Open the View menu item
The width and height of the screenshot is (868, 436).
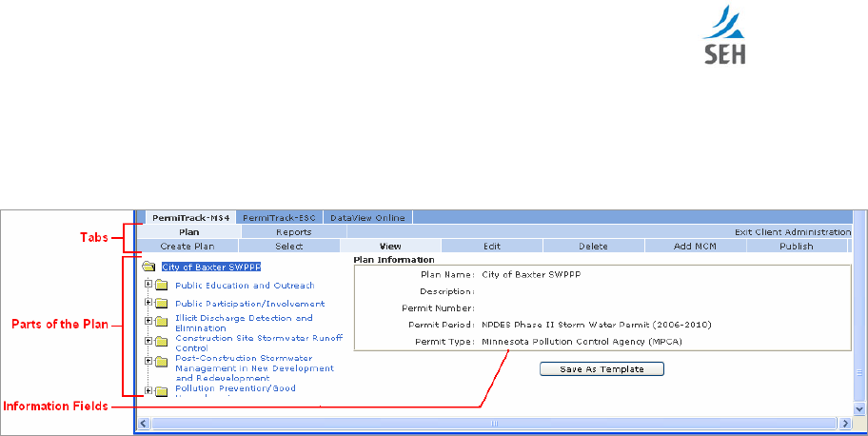pos(390,246)
